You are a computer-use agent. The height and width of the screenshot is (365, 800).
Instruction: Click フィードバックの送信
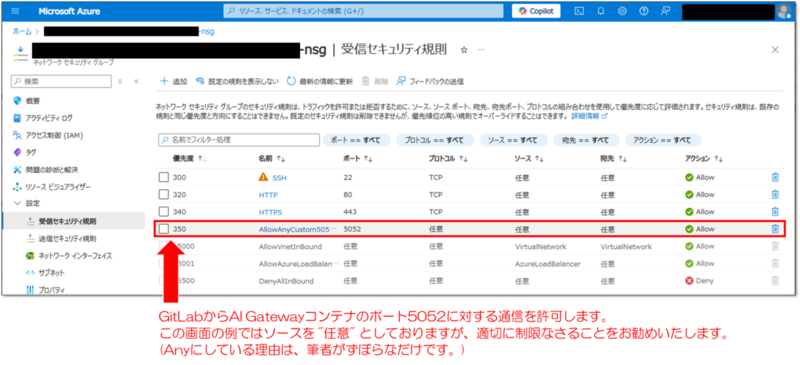pos(430,81)
